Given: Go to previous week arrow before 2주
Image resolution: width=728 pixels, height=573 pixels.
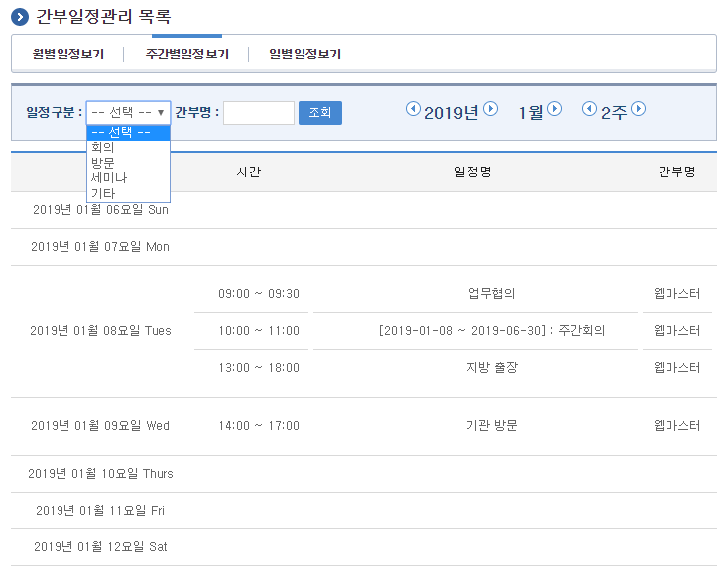Looking at the screenshot, I should pyautogui.click(x=589, y=109).
